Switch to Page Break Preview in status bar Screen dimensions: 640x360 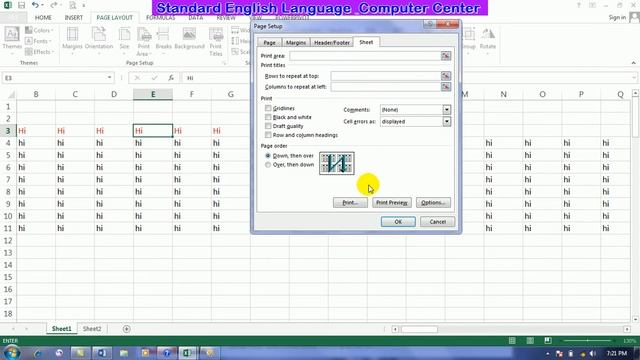[x=548, y=340]
